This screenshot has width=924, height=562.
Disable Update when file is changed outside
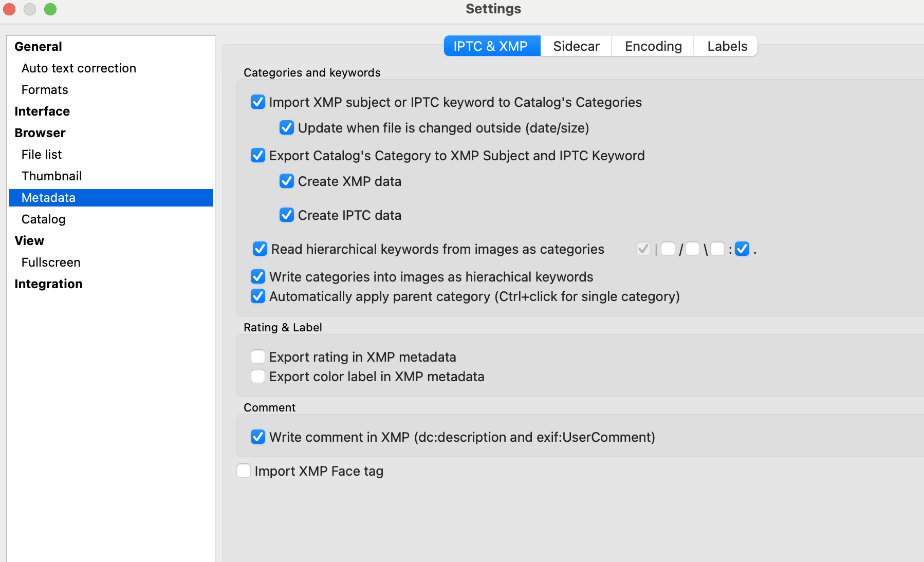(287, 128)
